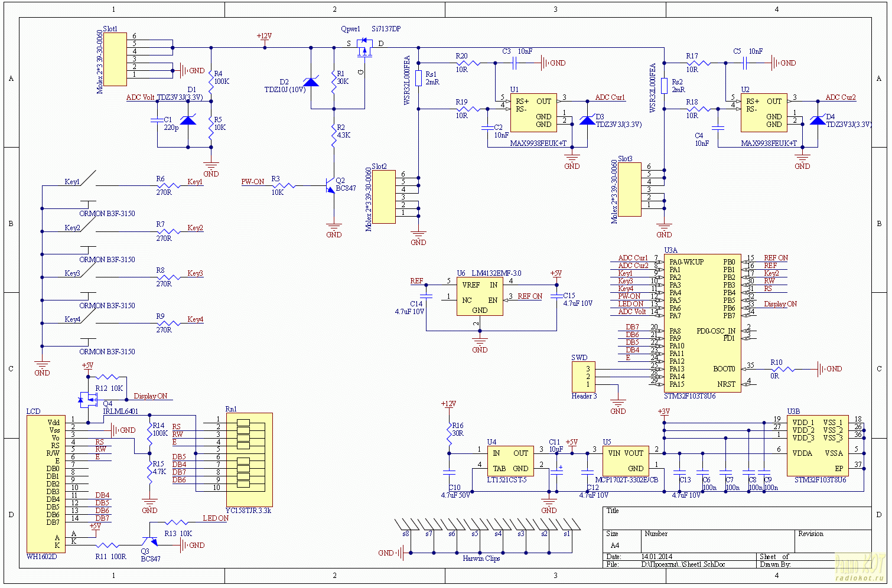The width and height of the screenshot is (892, 588).
Task: Select the D3 zener diode symbol
Action: [x=587, y=120]
